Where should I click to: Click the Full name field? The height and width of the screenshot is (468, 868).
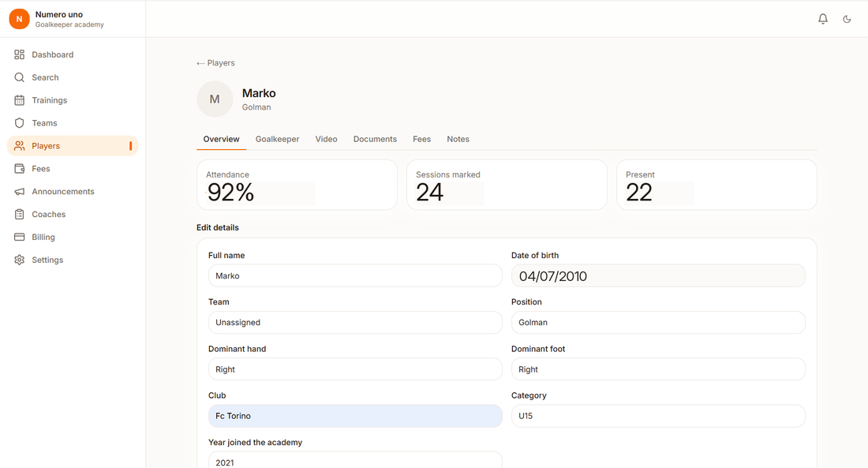(355, 275)
